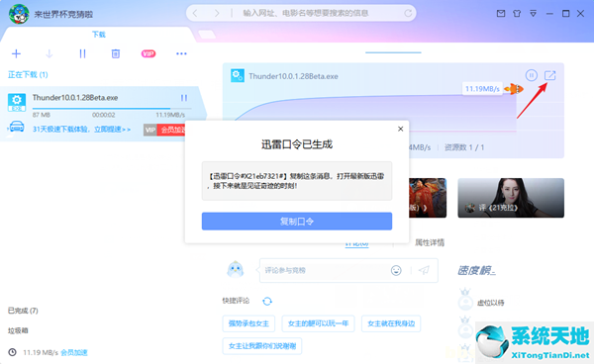Click the browser forward arrow
This screenshot has width=594, height=364.
click(217, 13)
